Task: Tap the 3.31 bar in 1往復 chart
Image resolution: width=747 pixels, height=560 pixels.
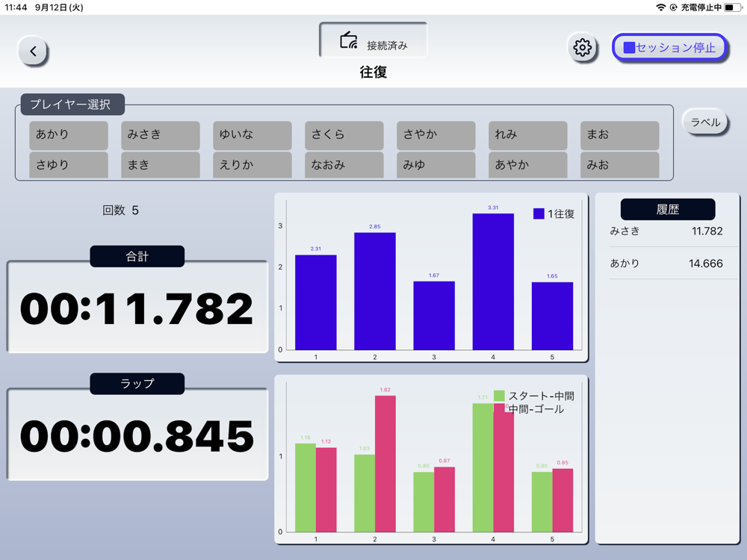Action: tap(493, 282)
